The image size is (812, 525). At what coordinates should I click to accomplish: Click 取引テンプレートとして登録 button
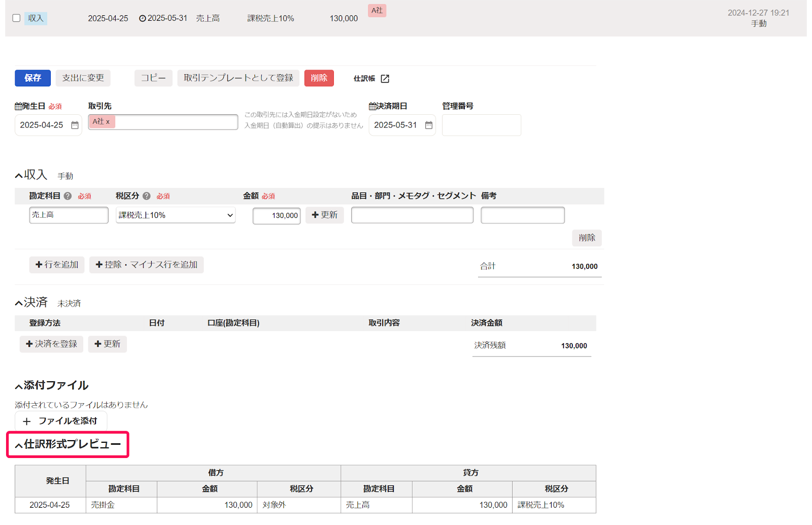[x=238, y=78]
